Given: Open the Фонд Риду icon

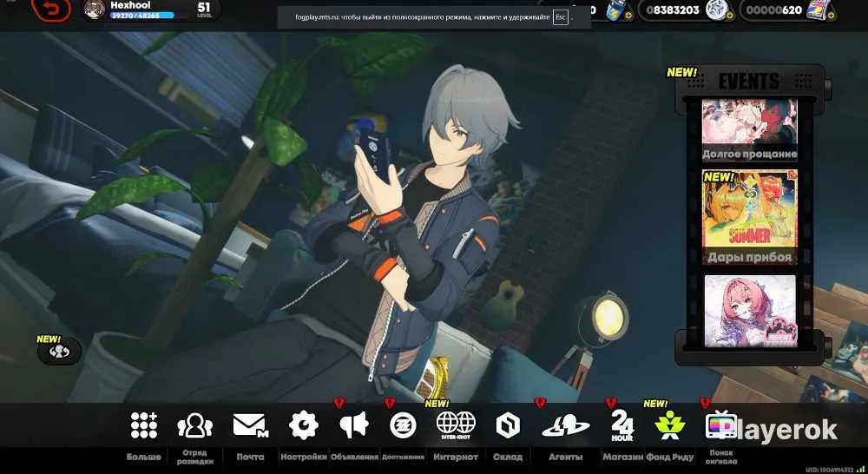Looking at the screenshot, I should 670,425.
